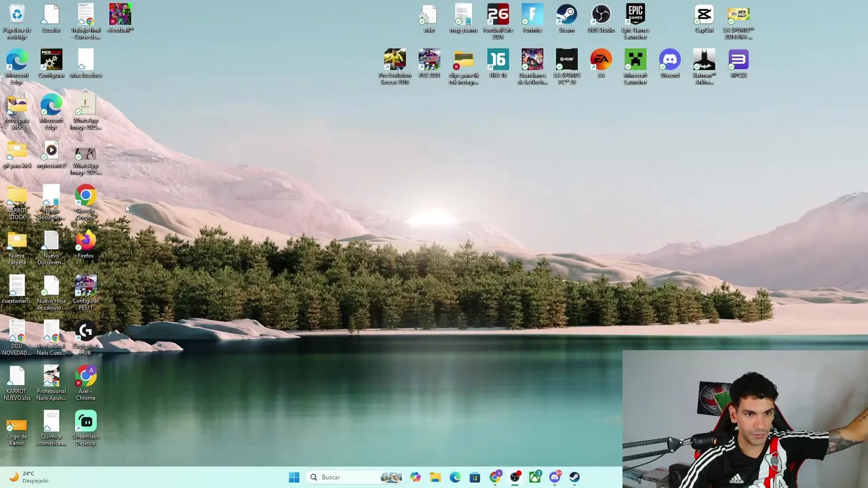This screenshot has height=488, width=868.
Task: Select the Nuevo documen... file with notepad overlay
Action: tap(52, 203)
